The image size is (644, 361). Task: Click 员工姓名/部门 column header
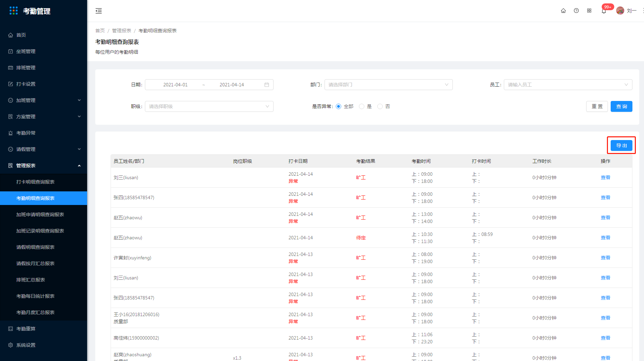(x=129, y=161)
